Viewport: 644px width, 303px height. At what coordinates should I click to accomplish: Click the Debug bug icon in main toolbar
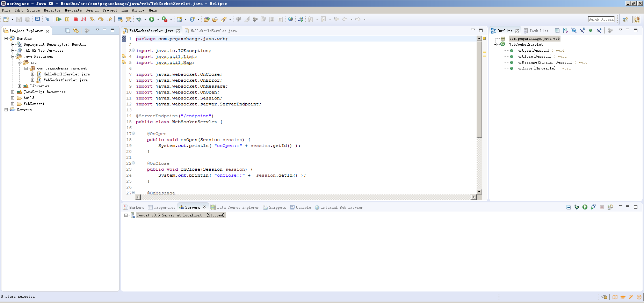click(x=139, y=19)
